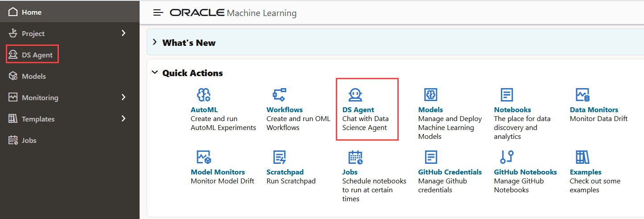Viewport: 644px width, 219px height.
Task: Click the GitHub Credentials link
Action: pyautogui.click(x=450, y=172)
